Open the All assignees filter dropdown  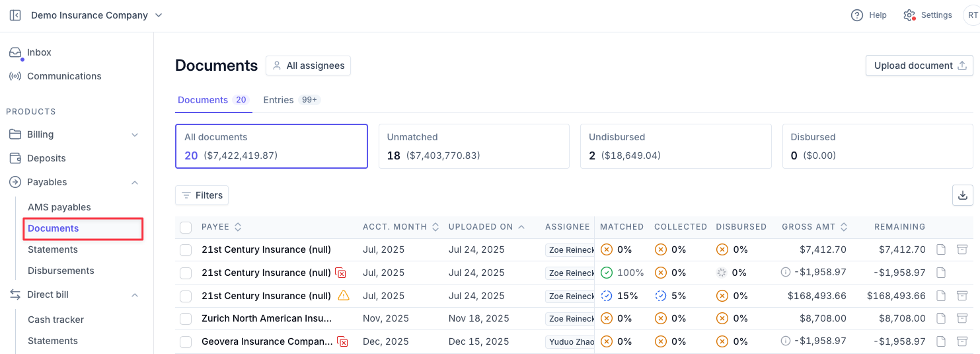308,66
